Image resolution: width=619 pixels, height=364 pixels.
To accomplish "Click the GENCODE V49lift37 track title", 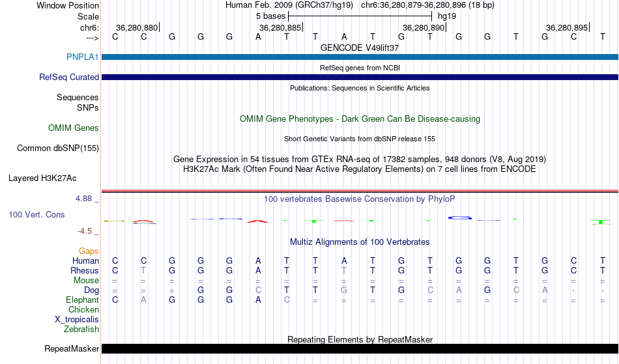I will pos(360,48).
